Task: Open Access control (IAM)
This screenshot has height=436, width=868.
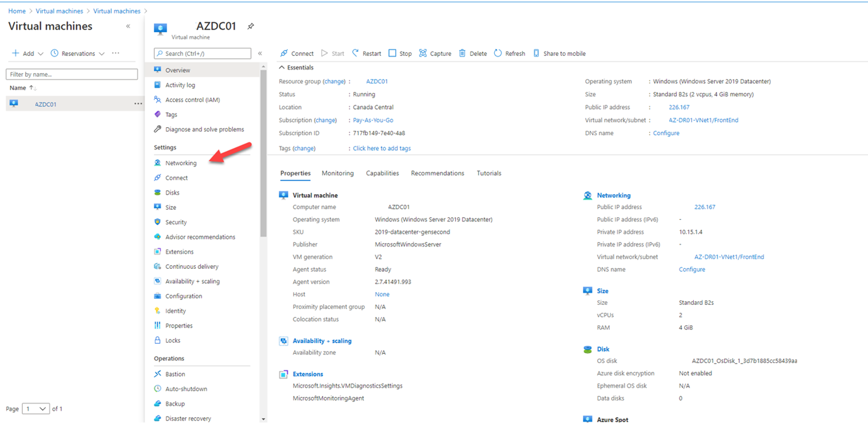Action: point(192,100)
